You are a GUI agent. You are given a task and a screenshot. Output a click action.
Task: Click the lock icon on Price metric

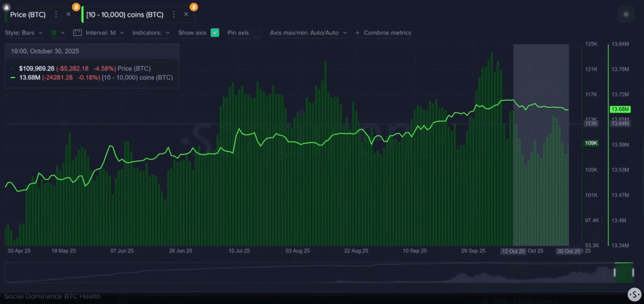pos(7,7)
